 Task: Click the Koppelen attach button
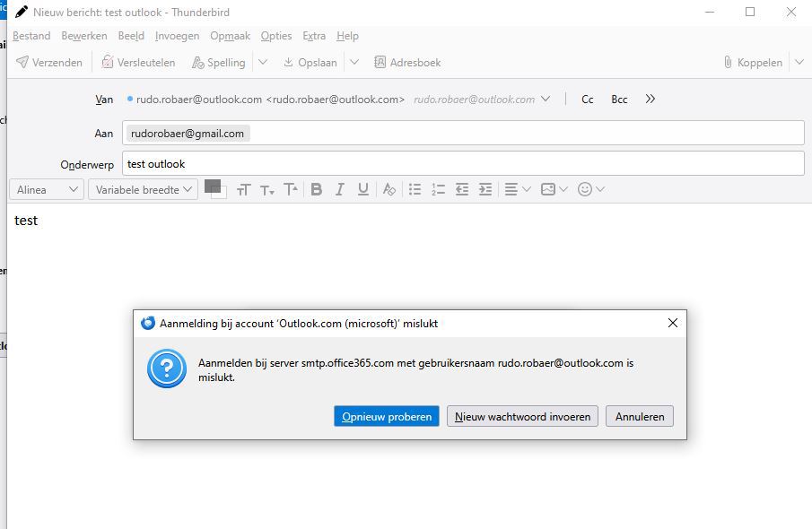pyautogui.click(x=753, y=63)
